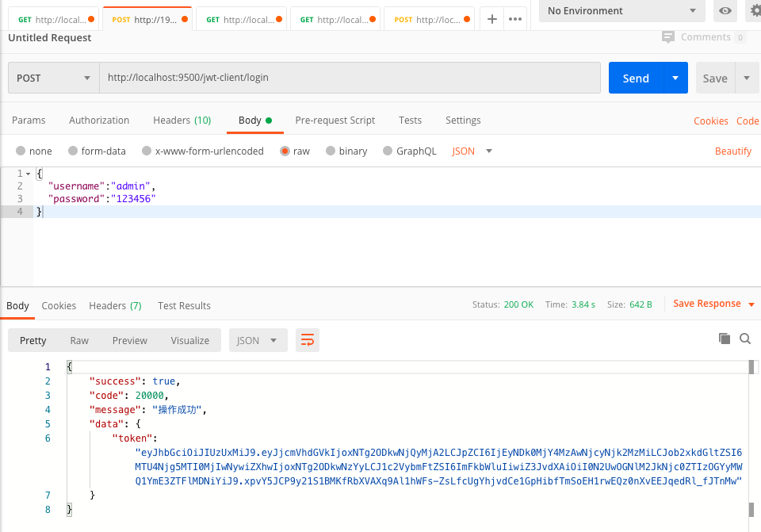Open the Comments speech bubble icon
Viewport: 761px width, 532px height.
tap(668, 37)
